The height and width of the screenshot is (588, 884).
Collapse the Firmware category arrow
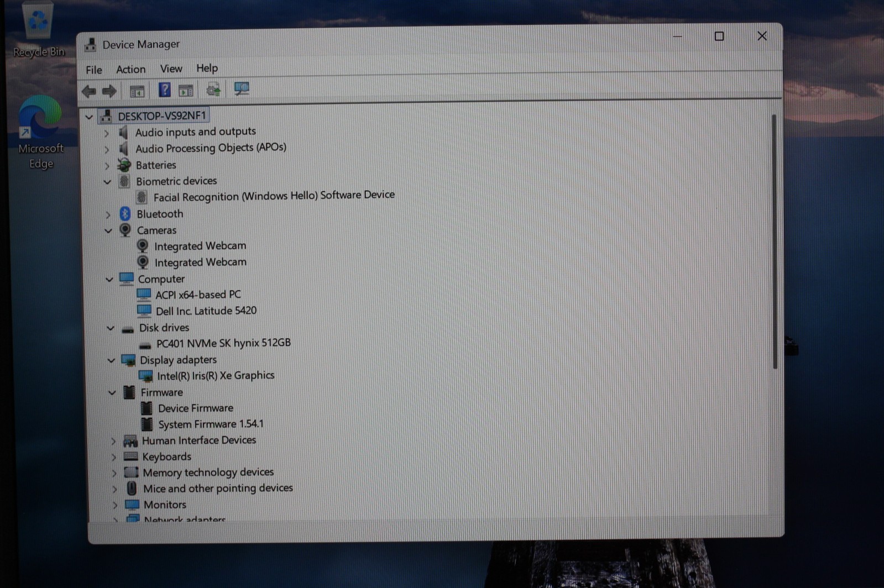[x=112, y=393]
